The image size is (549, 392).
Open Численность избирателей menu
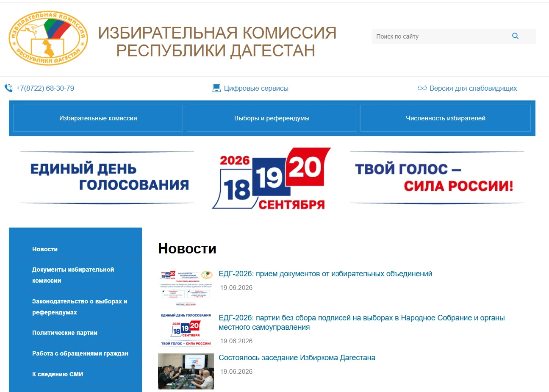click(x=445, y=118)
